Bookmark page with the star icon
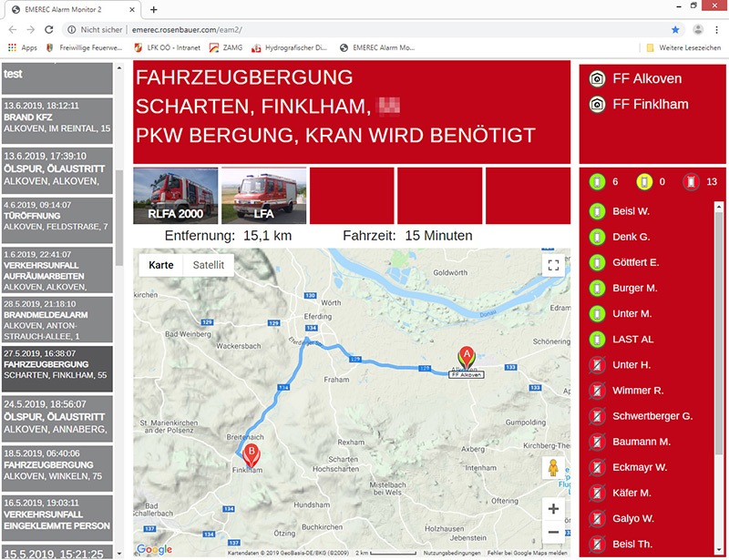 675,30
